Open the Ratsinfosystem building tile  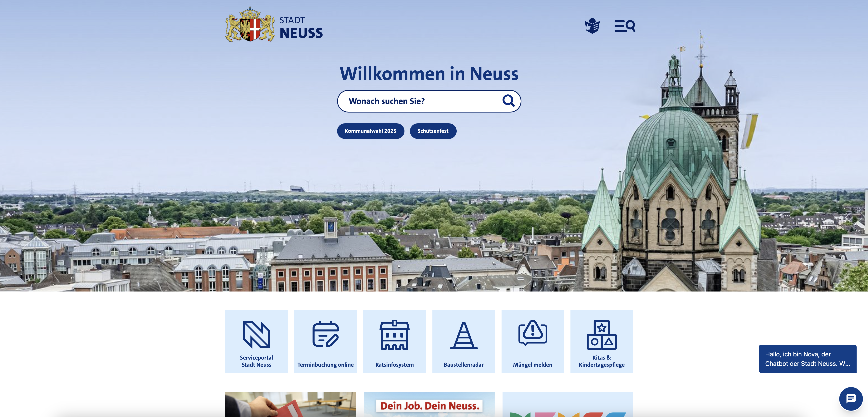click(x=395, y=342)
